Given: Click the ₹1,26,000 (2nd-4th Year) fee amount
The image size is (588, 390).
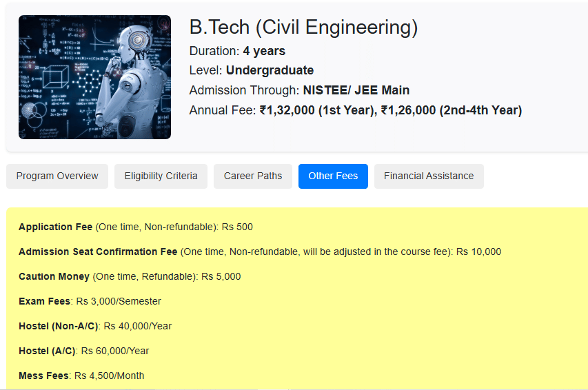Looking at the screenshot, I should [452, 110].
